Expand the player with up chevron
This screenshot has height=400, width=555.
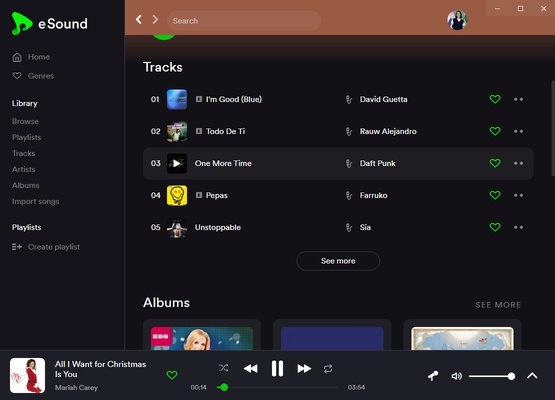tap(532, 376)
